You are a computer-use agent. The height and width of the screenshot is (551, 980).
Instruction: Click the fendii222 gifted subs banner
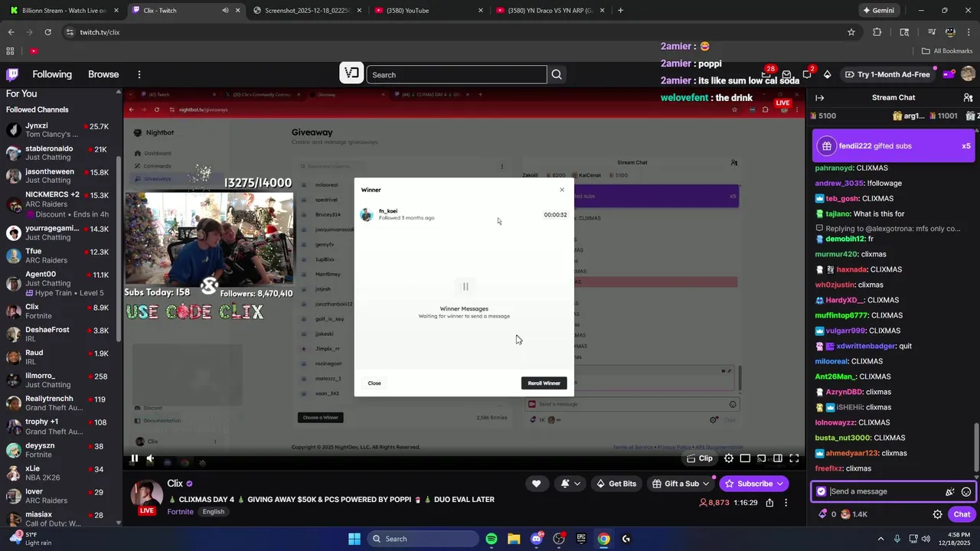893,146
